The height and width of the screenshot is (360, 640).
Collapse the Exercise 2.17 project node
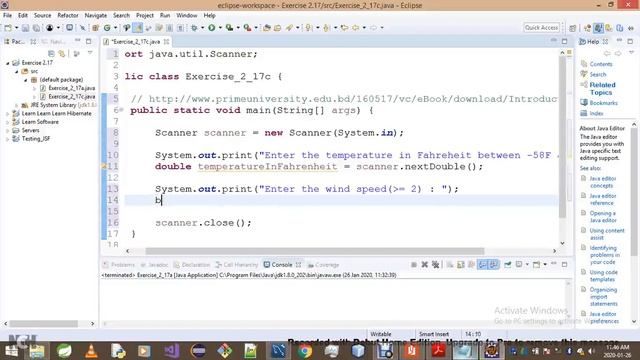click(x=8, y=63)
